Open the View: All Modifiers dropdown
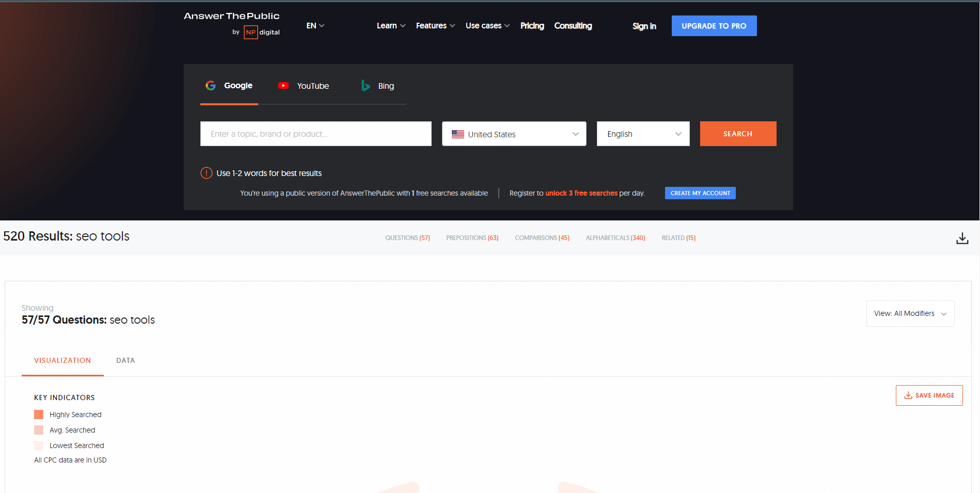This screenshot has width=980, height=493. point(910,313)
